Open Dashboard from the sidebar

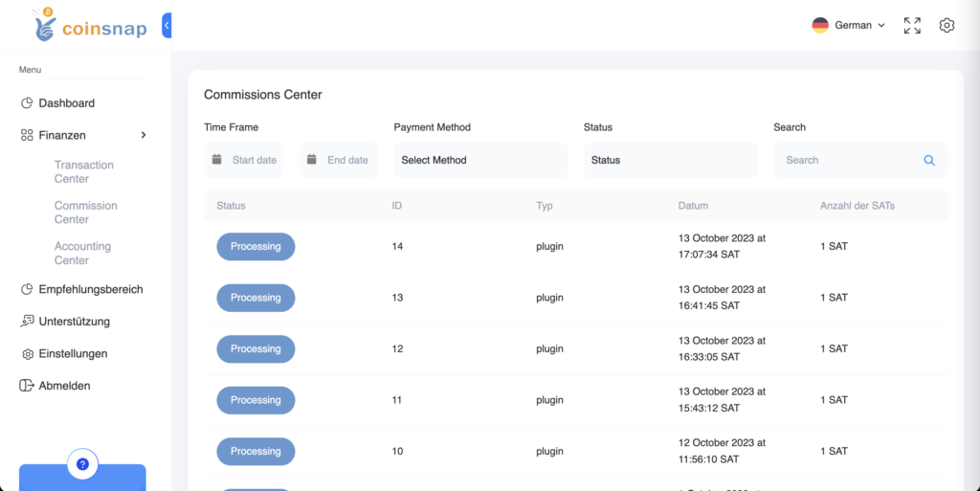(x=66, y=103)
